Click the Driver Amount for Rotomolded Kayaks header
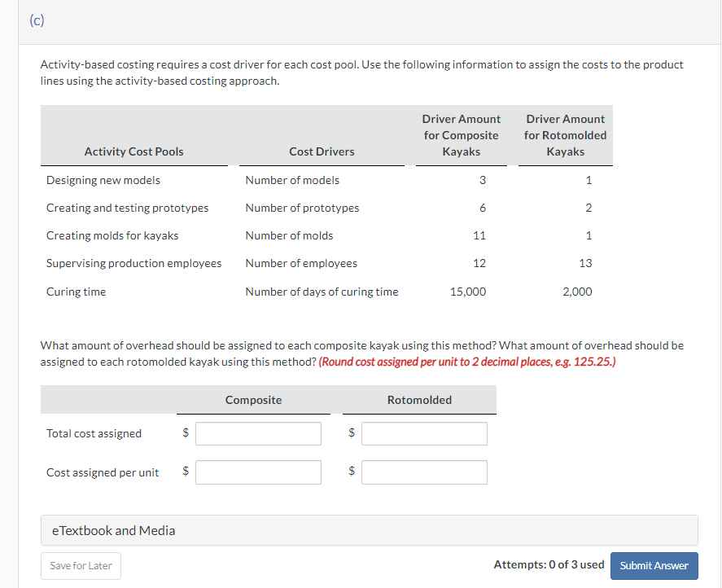The width and height of the screenshot is (722, 588). click(x=565, y=135)
